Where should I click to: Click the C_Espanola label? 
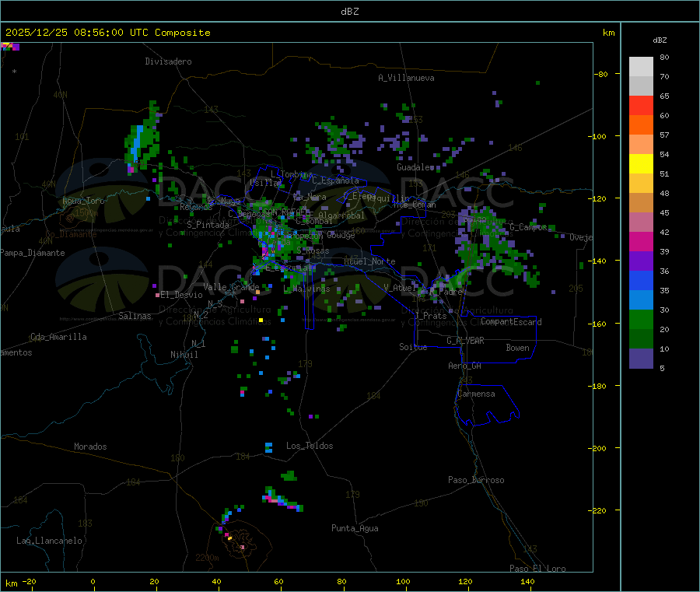point(336,180)
